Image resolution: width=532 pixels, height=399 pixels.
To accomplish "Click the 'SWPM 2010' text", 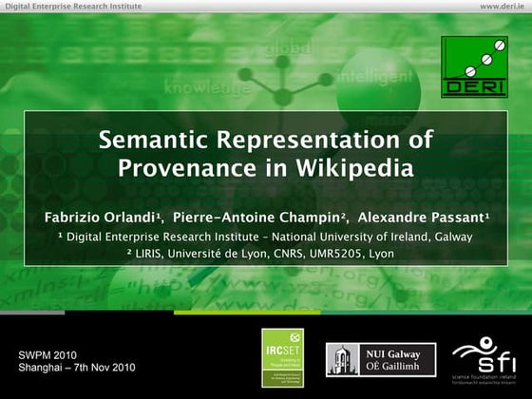I will pos(47,355).
